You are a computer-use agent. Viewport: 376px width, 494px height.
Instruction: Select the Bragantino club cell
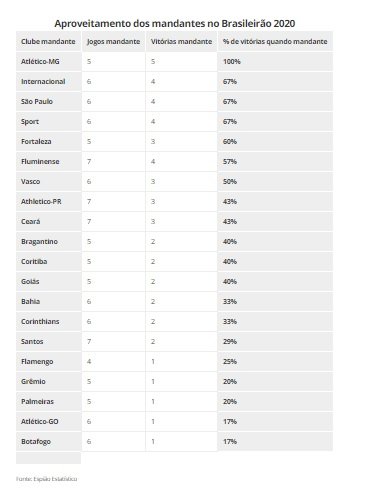[48, 241]
